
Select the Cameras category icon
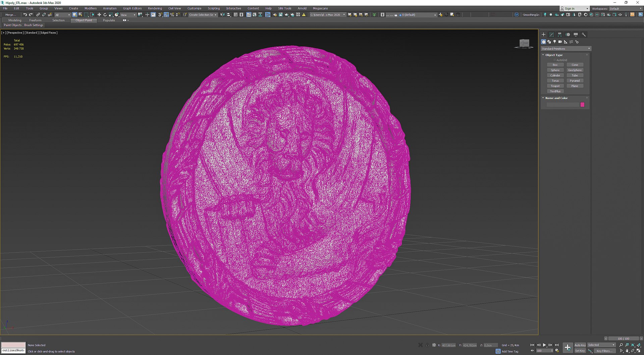[x=560, y=42]
